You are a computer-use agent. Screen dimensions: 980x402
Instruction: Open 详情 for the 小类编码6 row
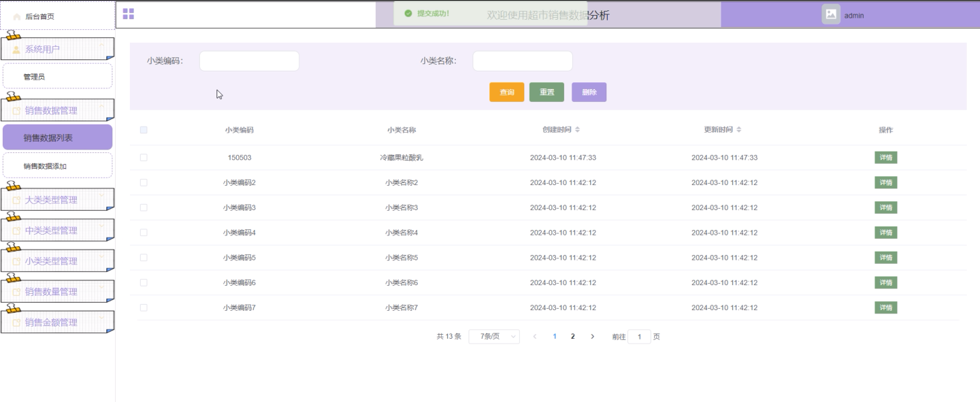[886, 282]
